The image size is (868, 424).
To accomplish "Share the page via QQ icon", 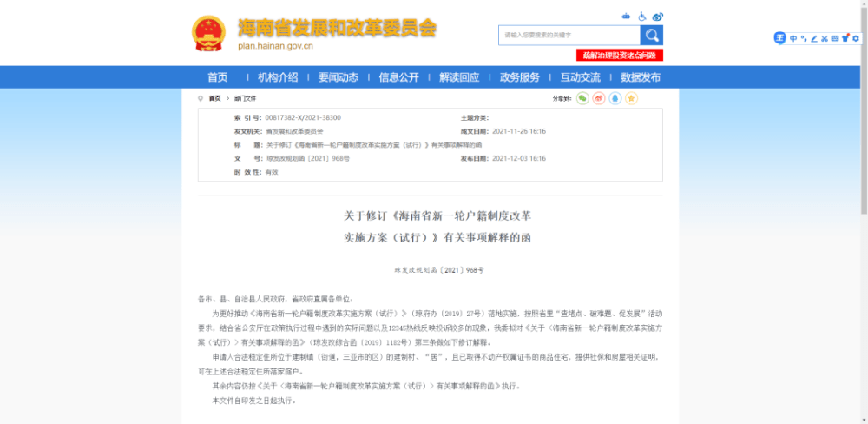I will pos(615,98).
